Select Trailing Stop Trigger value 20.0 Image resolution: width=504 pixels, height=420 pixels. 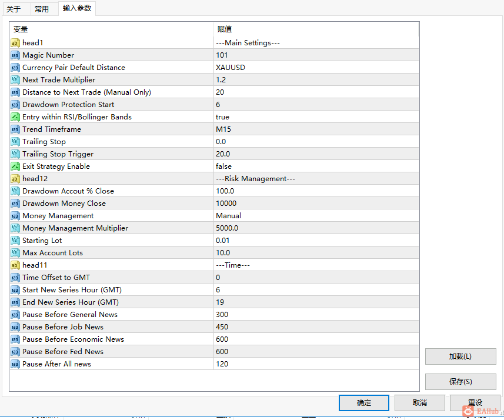coord(316,154)
